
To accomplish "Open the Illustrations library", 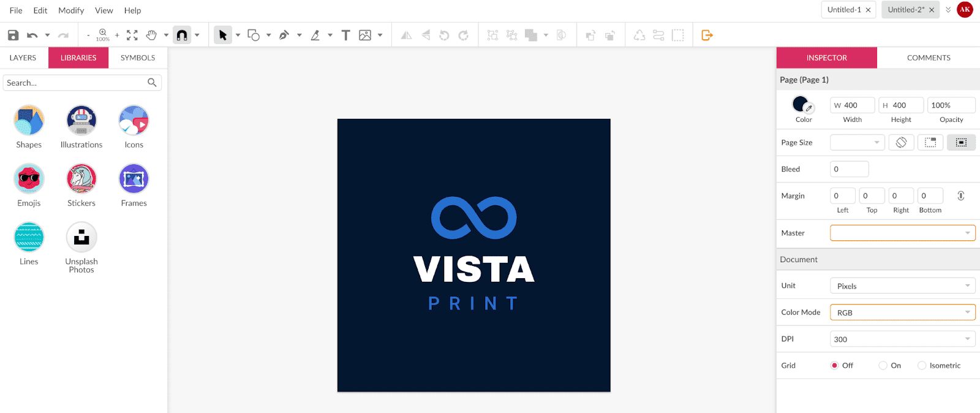I will point(81,127).
